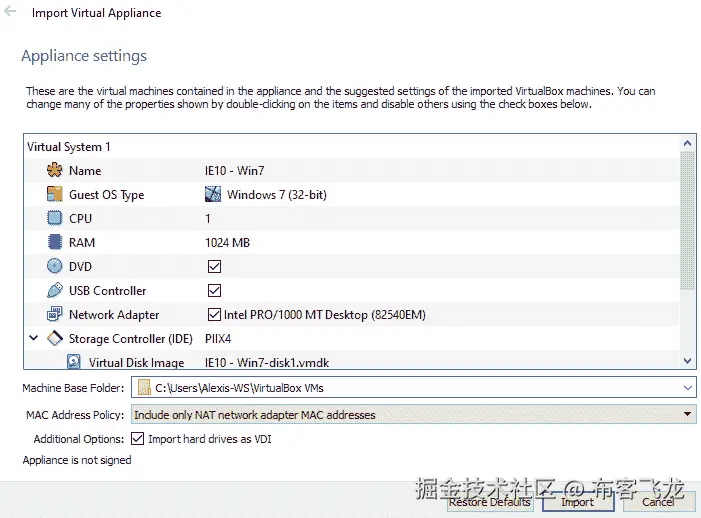Click the settings list scrollbar thumb
This screenshot has height=518, width=701.
point(688,221)
